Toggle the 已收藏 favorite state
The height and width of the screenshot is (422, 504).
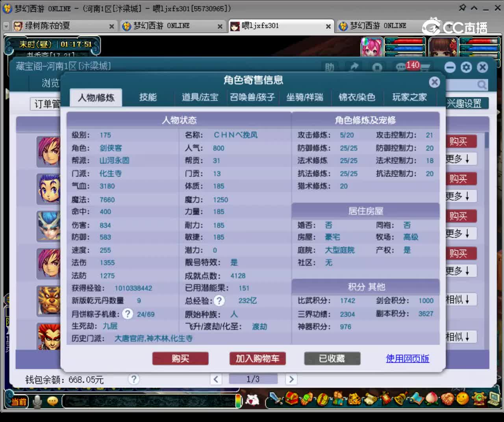[x=332, y=358]
